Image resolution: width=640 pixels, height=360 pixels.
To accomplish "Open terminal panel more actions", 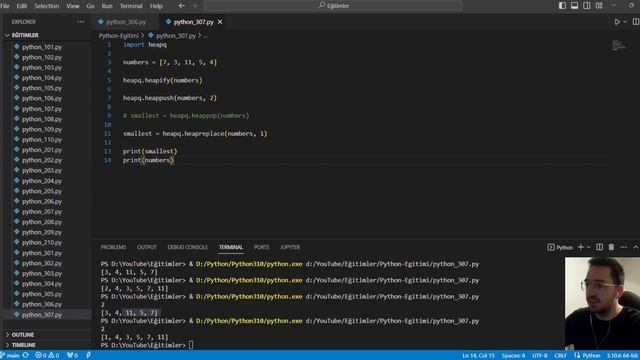I will [x=623, y=247].
